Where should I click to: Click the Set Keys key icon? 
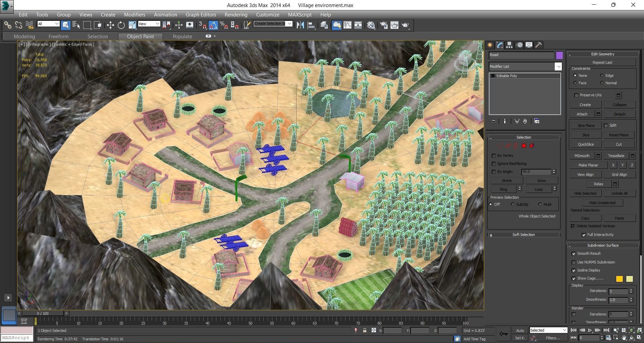pyautogui.click(x=503, y=334)
